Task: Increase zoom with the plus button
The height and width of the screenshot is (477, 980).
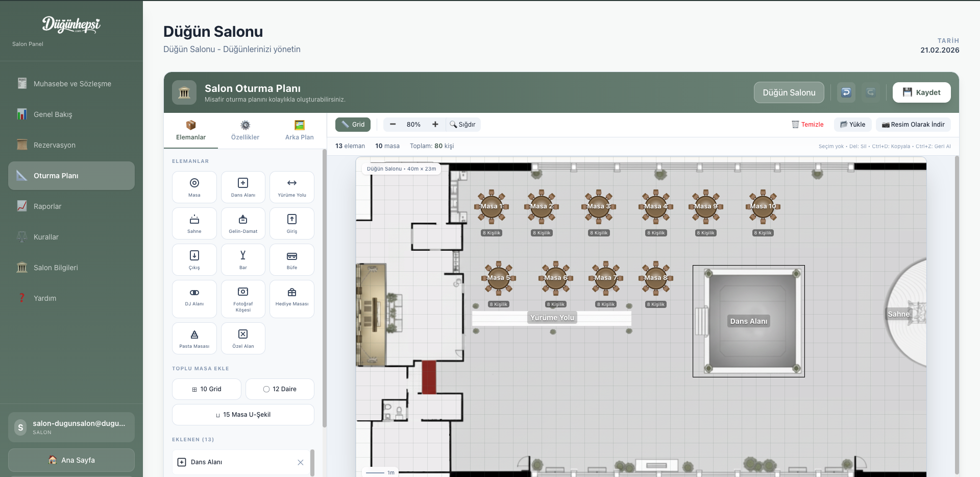Action: point(435,125)
